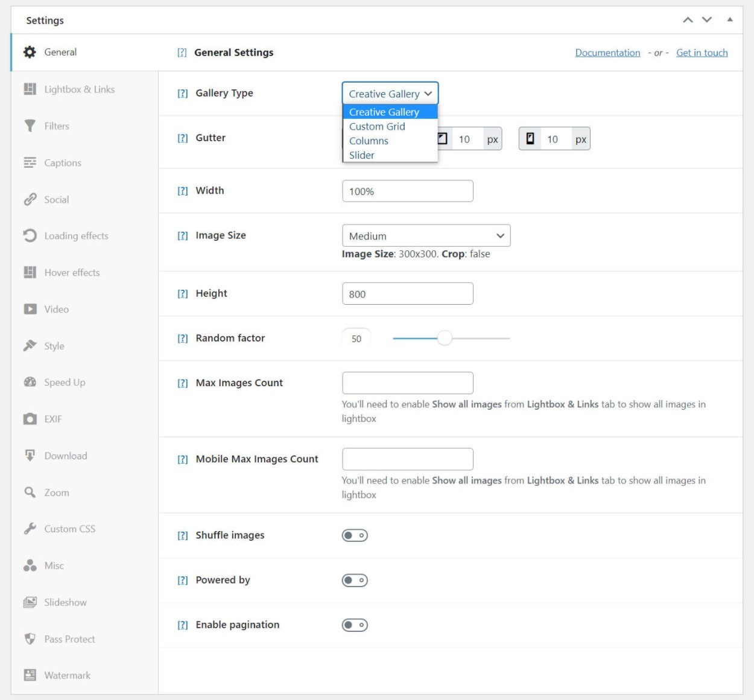Click the Pass Protect shield icon
This screenshot has height=700, width=754.
[30, 638]
